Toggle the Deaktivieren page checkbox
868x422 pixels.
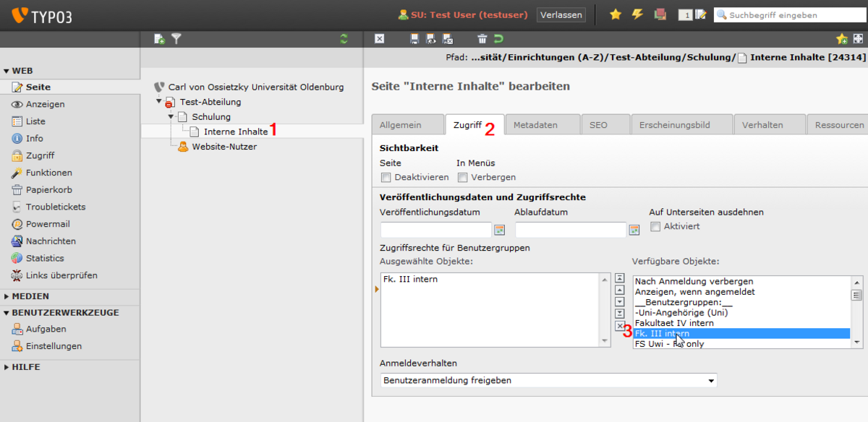386,177
